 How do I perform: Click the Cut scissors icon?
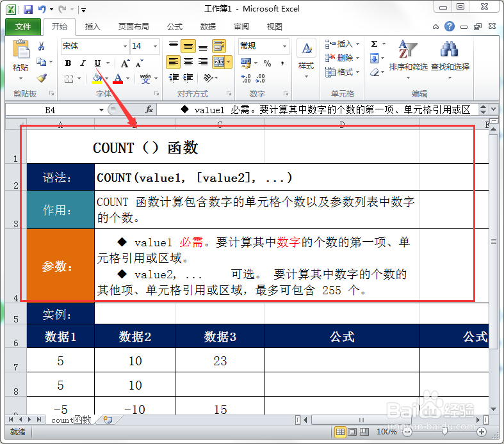(41, 46)
